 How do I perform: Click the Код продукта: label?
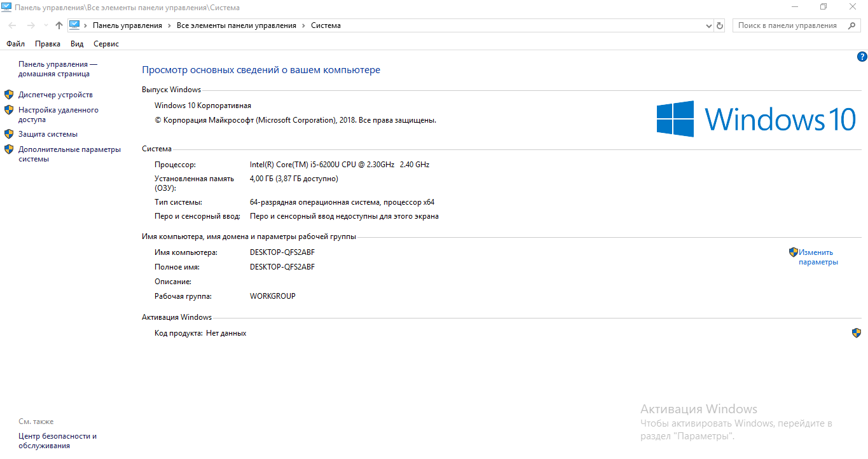179,333
